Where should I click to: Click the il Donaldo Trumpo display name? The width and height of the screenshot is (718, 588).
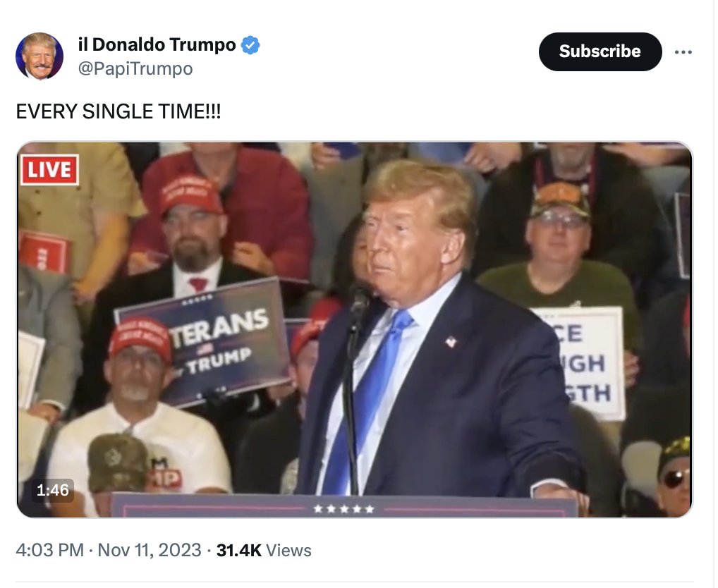click(157, 44)
